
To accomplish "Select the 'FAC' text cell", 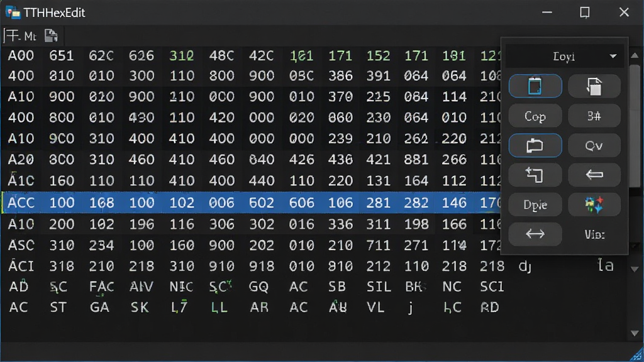I will click(x=101, y=287).
